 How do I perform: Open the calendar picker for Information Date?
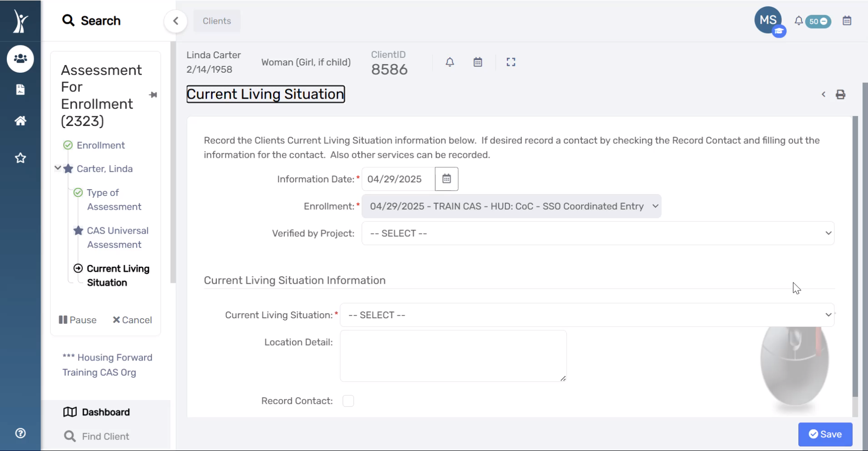pos(446,179)
